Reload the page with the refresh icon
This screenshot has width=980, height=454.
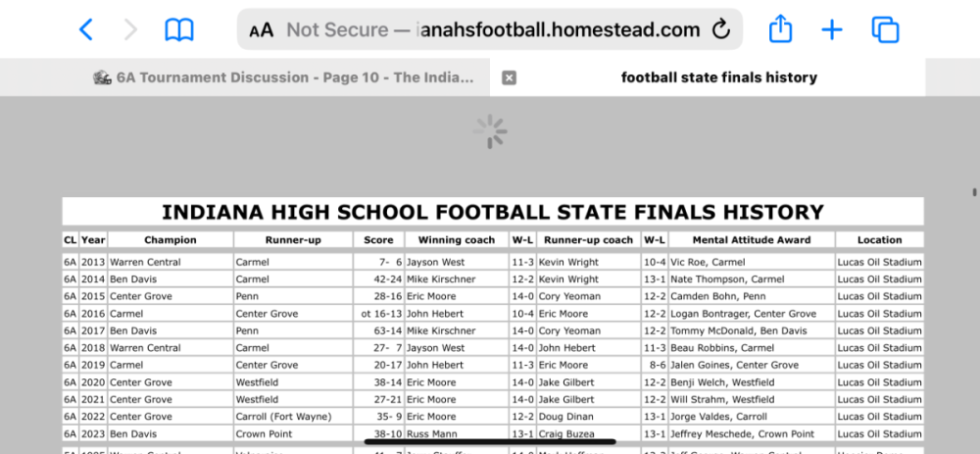point(721,29)
